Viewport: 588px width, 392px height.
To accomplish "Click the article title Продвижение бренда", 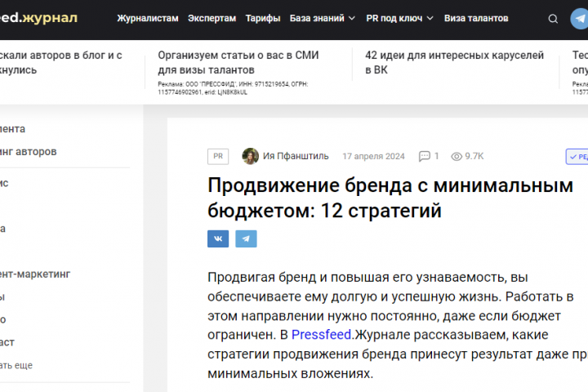I will click(x=390, y=198).
